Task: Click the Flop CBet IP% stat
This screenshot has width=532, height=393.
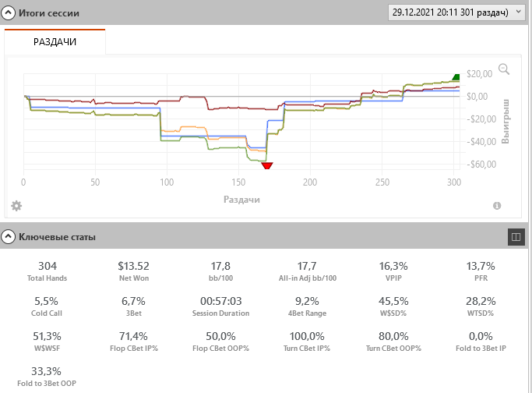Action: tap(135, 341)
